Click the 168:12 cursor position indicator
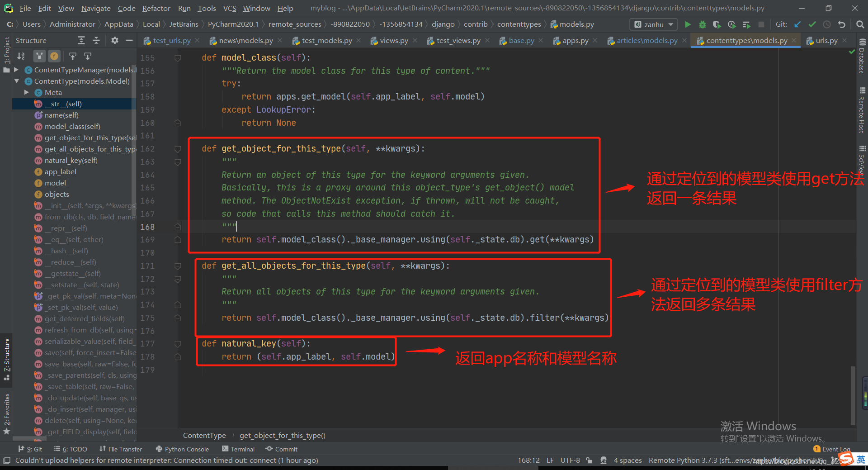The width and height of the screenshot is (868, 470). pos(528,461)
